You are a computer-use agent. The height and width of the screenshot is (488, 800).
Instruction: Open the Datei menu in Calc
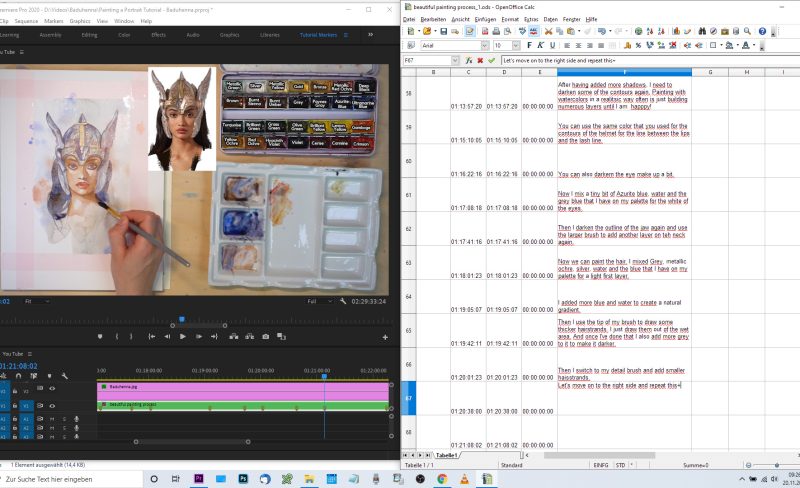click(x=409, y=19)
